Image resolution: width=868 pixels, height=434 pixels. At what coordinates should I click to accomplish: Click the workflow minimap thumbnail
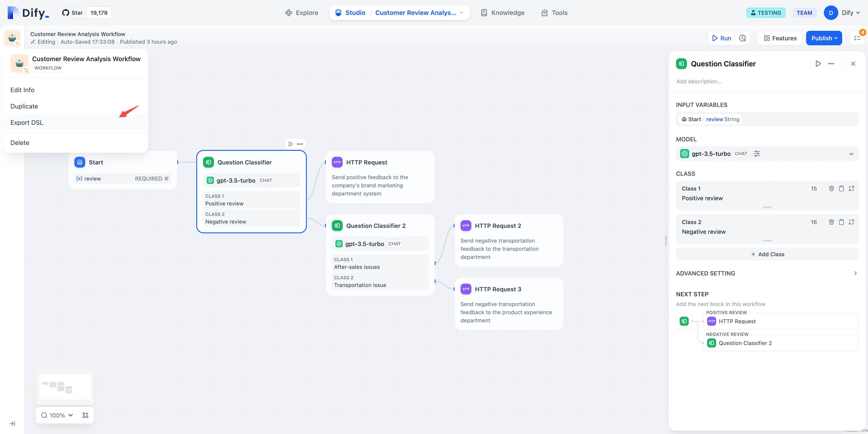[65, 387]
